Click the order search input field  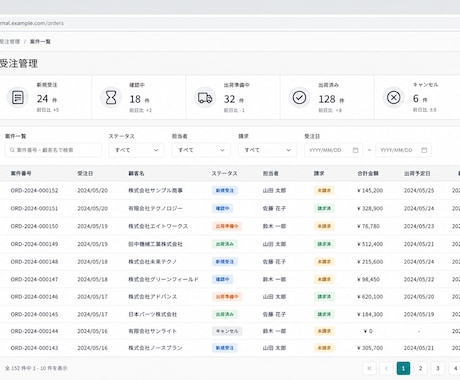[53, 150]
